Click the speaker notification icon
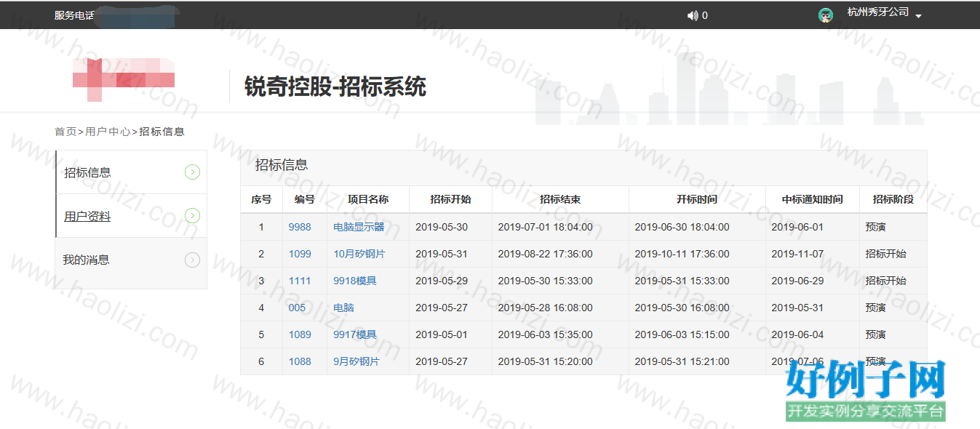This screenshot has height=429, width=980. (693, 15)
